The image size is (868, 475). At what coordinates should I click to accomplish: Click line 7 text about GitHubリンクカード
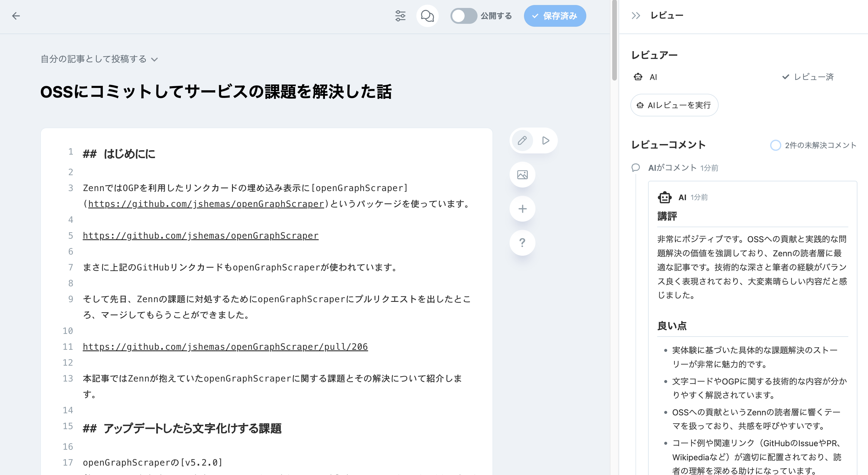point(241,267)
